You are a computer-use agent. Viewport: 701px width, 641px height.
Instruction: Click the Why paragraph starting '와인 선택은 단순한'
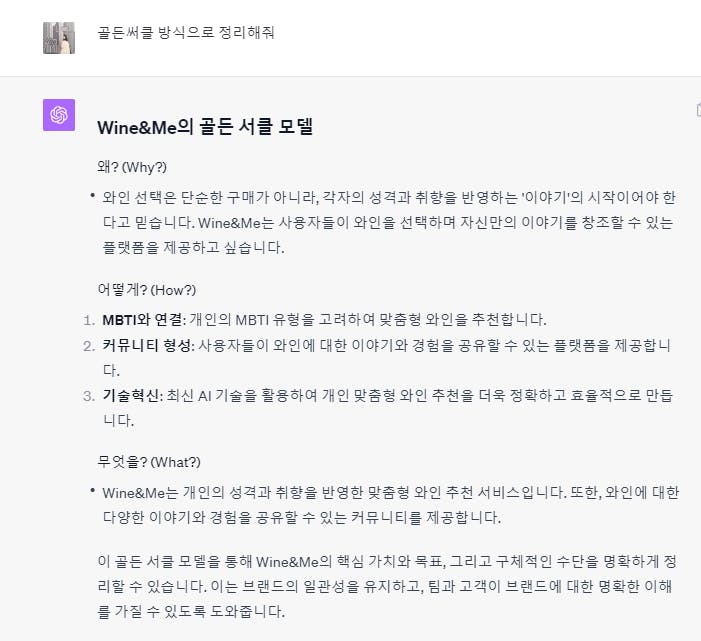pyautogui.click(x=389, y=222)
